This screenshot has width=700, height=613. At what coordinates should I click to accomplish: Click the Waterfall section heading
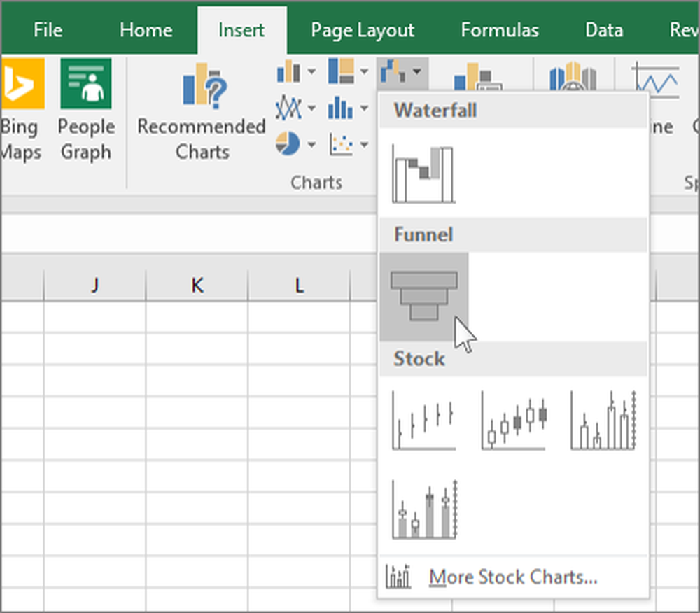(x=435, y=111)
